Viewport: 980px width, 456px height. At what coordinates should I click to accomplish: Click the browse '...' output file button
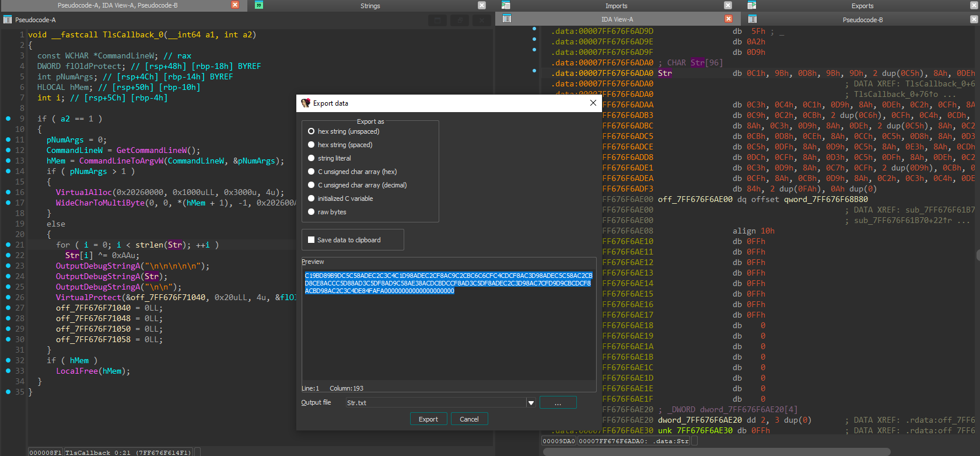pos(558,403)
